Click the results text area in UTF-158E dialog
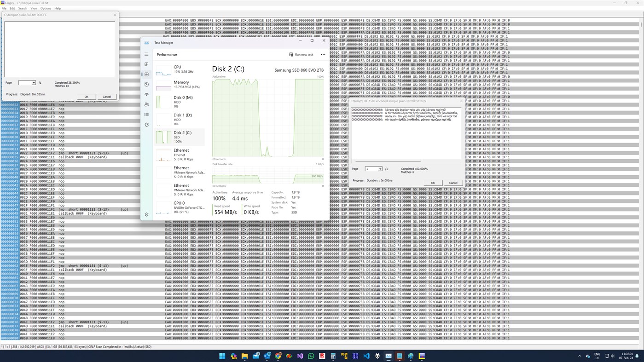This screenshot has height=362, width=644. (406, 133)
